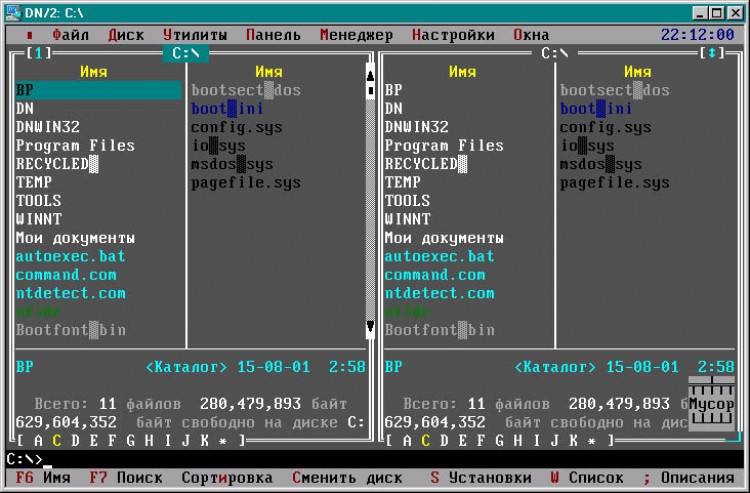Click the first Имя column header, left panel
750x493 pixels.
click(x=94, y=72)
